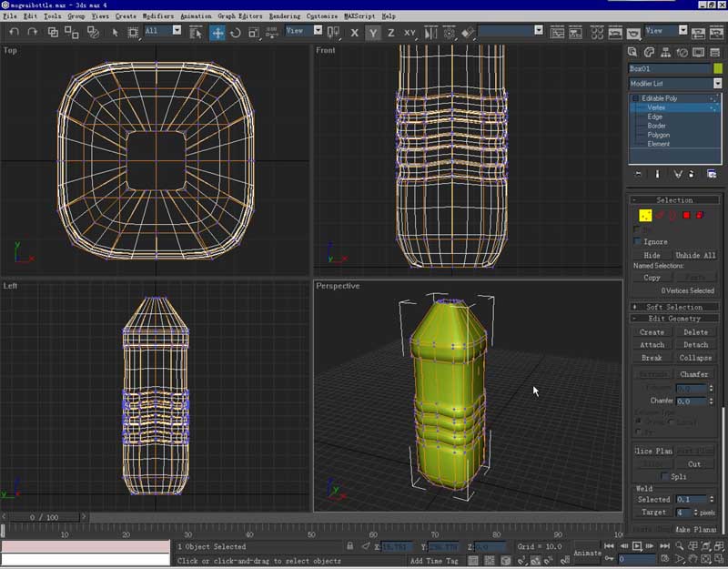The width and height of the screenshot is (728, 569).
Task: Click the Unhide All button
Action: tap(695, 256)
